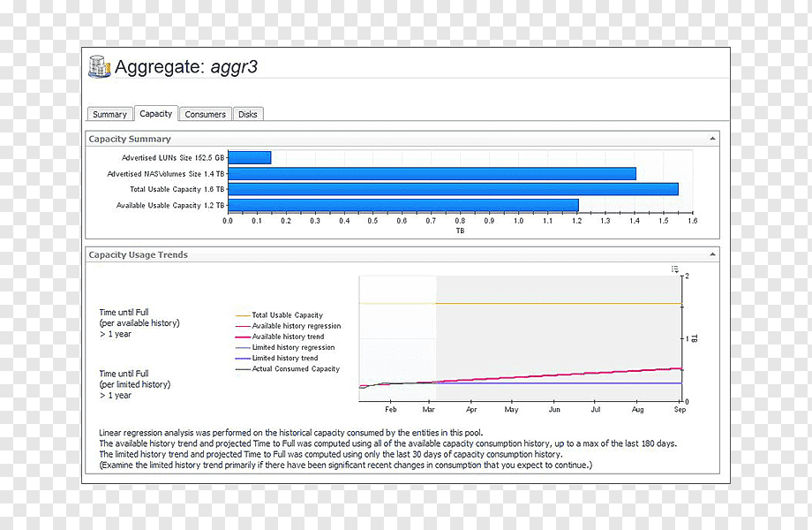This screenshot has height=530, width=812.
Task: Click the Advertised LUNs Size bar
Action: (250, 157)
